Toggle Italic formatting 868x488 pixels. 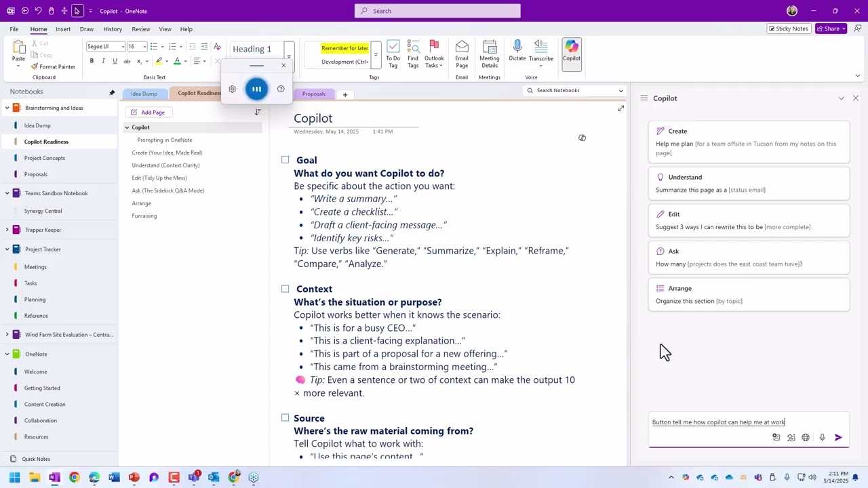[103, 61]
